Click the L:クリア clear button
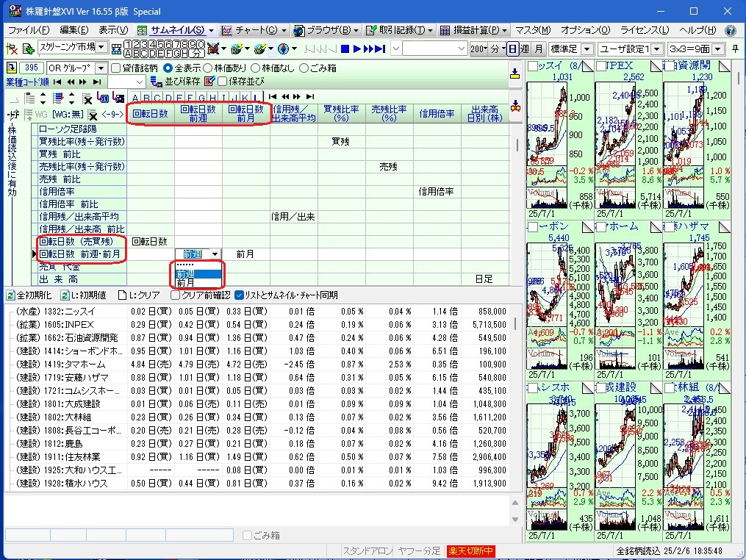 click(139, 295)
